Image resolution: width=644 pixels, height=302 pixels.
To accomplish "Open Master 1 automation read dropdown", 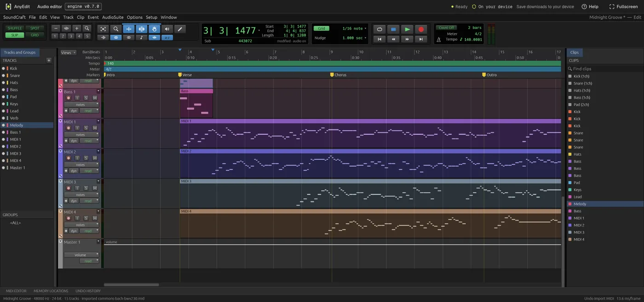I will 89,261.
